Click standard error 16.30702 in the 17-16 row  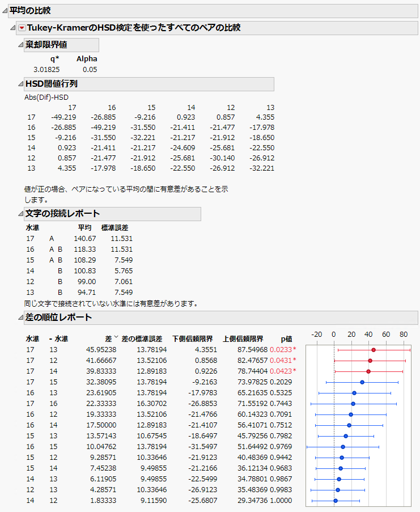(x=152, y=404)
